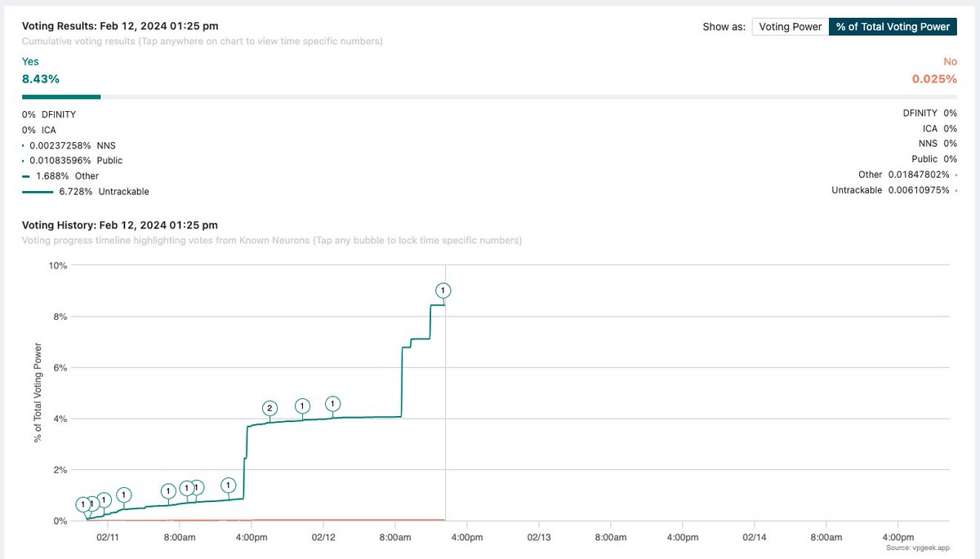The width and height of the screenshot is (980, 559).
Task: Click the 0.01083596% Public row
Action: (73, 161)
